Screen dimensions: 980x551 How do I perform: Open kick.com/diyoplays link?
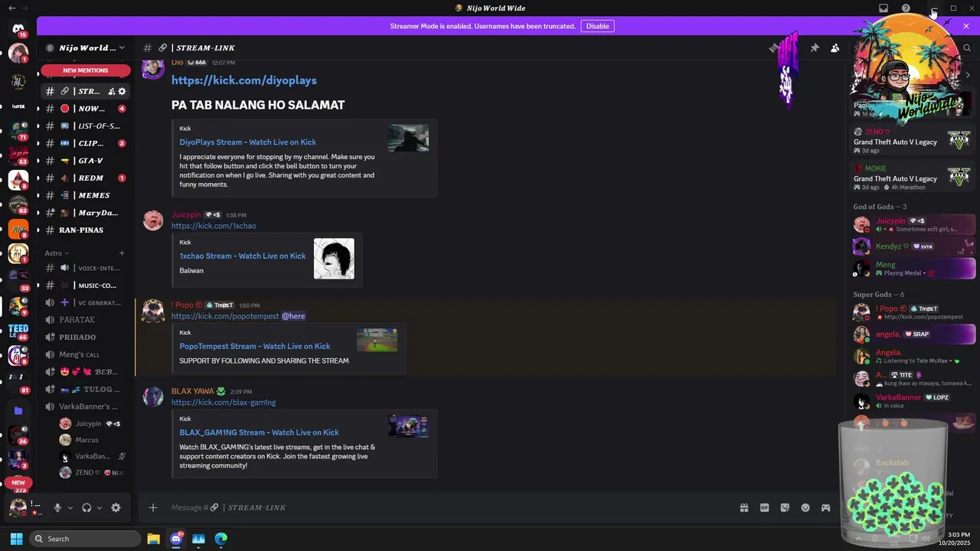click(x=243, y=80)
